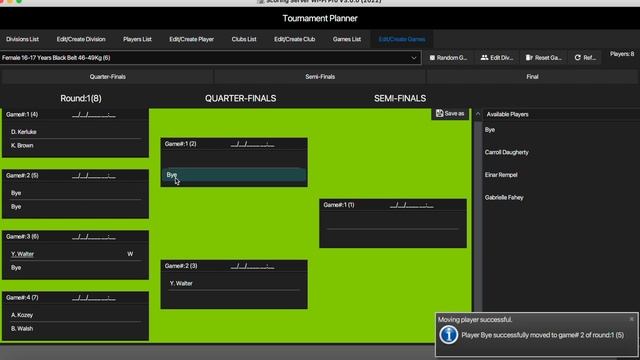Click the circular arrow Refresh icon
The image size is (640, 360).
(578, 58)
